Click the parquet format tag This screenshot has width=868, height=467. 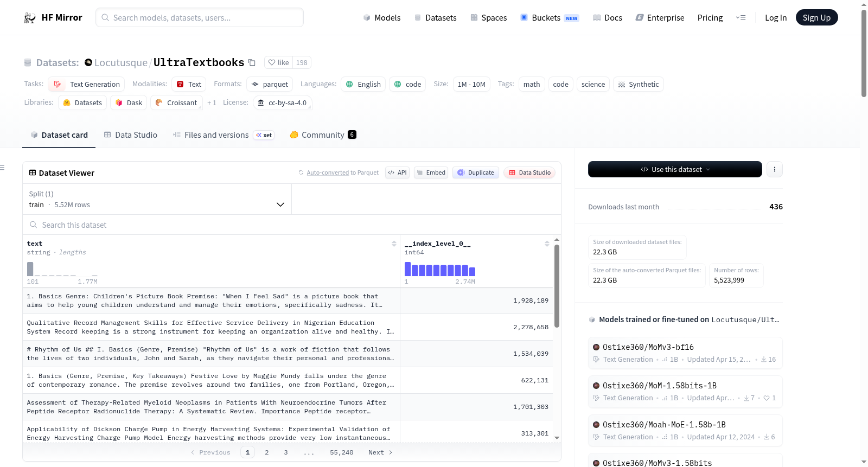coord(270,84)
